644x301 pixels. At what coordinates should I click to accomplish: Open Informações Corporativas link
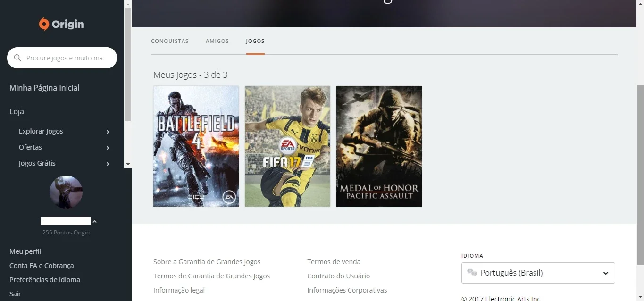click(347, 290)
